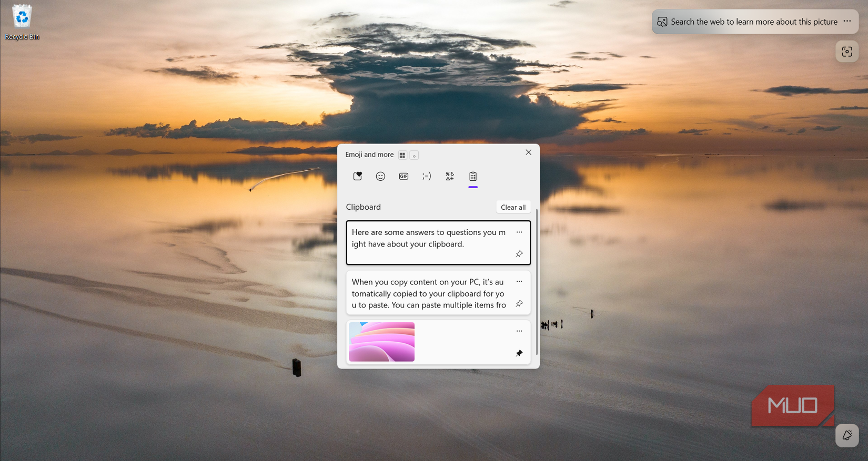Click the visual search frame icon on desktop
Viewport: 868px width, 461px height.
click(x=847, y=52)
